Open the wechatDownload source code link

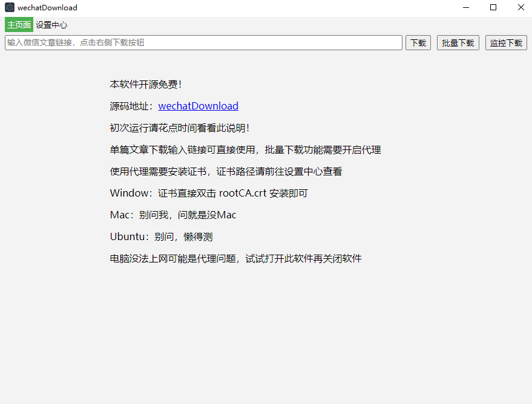click(198, 106)
